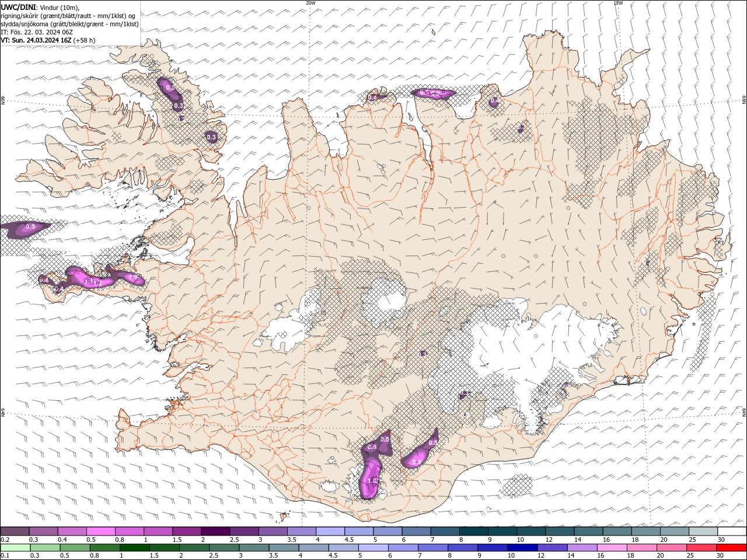
Task: Select the 66N latitude label on the right edge
Action: [x=743, y=100]
